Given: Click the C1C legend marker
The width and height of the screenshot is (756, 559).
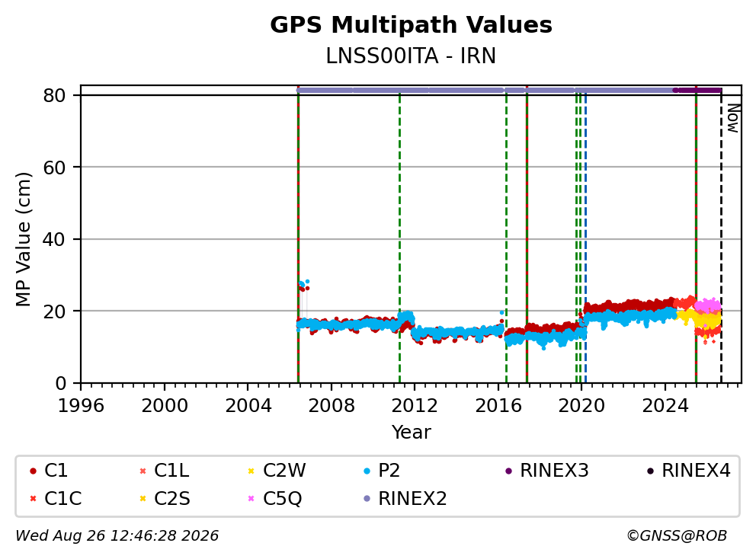Looking at the screenshot, I should (33, 498).
